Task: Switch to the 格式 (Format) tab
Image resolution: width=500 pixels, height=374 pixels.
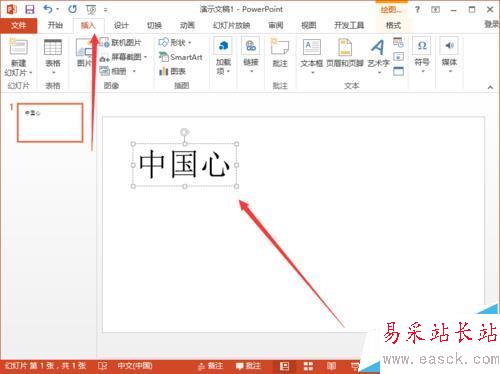Action: tap(393, 25)
